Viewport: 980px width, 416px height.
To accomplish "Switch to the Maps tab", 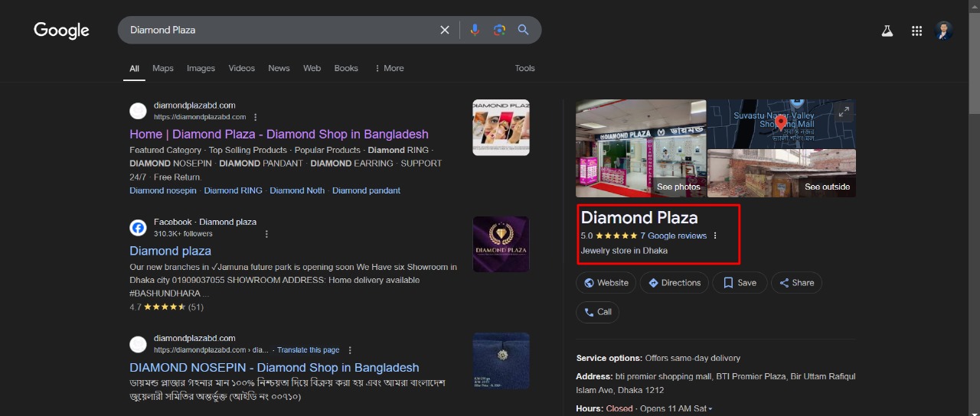I will [x=162, y=68].
